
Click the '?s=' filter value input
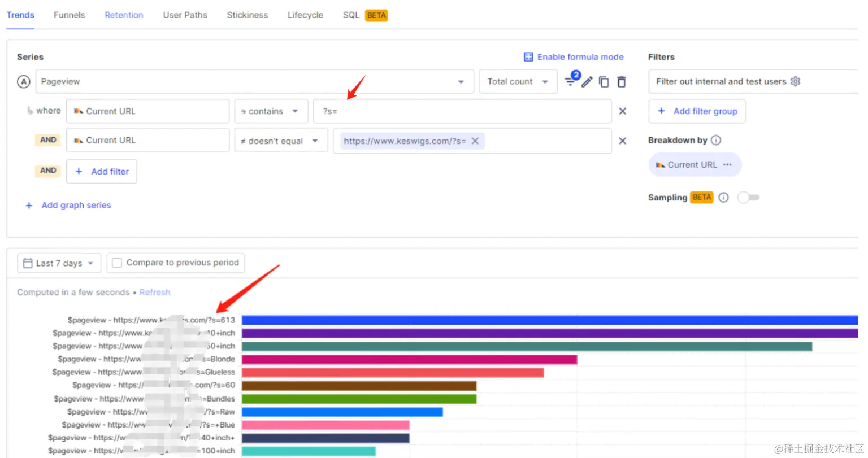pyautogui.click(x=462, y=111)
